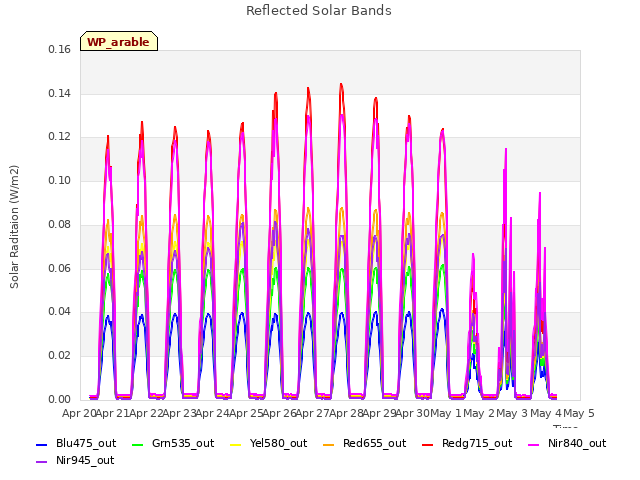This screenshot has width=640, height=480.
Task: Click the yellow Yel580_out legend color marker
Action: tap(236, 444)
